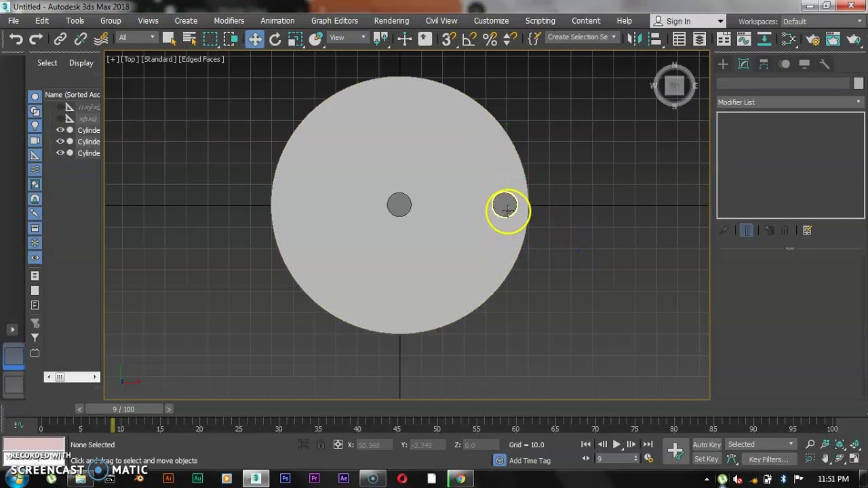Toggle Window/Crossing selection mode
This screenshot has height=488, width=868.
[x=231, y=39]
